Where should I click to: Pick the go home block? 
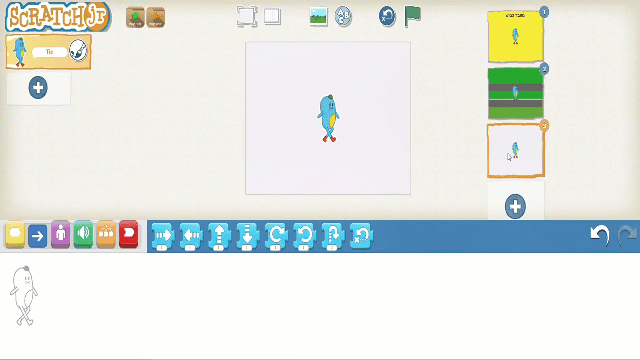(x=361, y=236)
